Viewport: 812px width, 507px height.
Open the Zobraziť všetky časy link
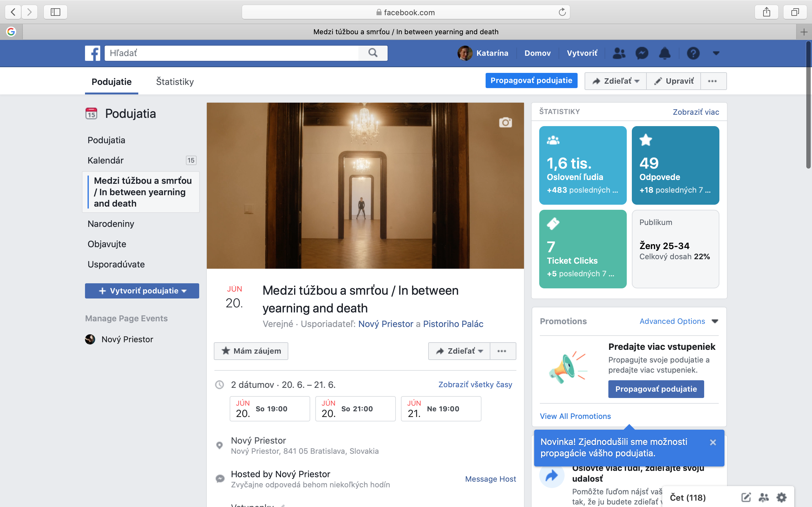coord(475,385)
